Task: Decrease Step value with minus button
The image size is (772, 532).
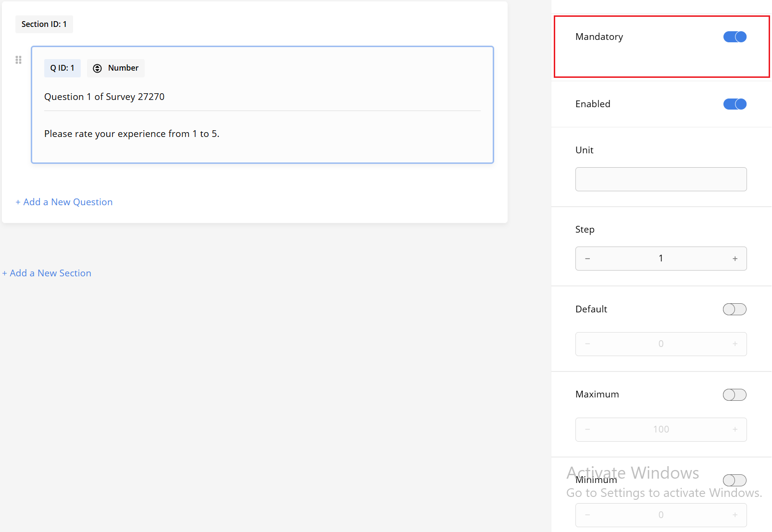Action: [x=587, y=259]
